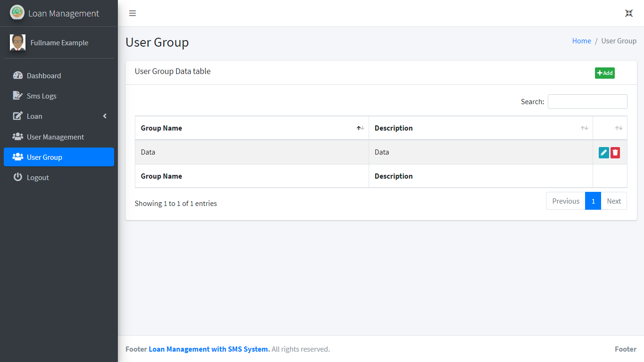Click the Previous pagination button
The width and height of the screenshot is (644, 362).
(x=566, y=201)
